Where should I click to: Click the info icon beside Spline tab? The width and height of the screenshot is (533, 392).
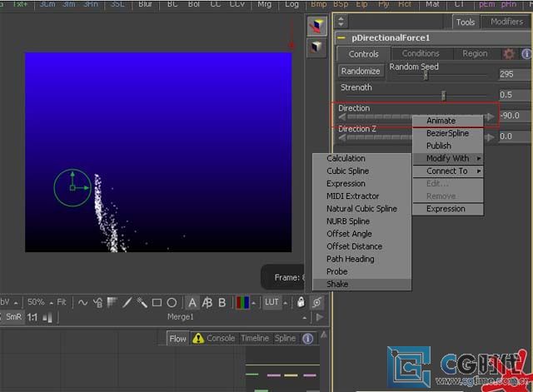point(307,339)
